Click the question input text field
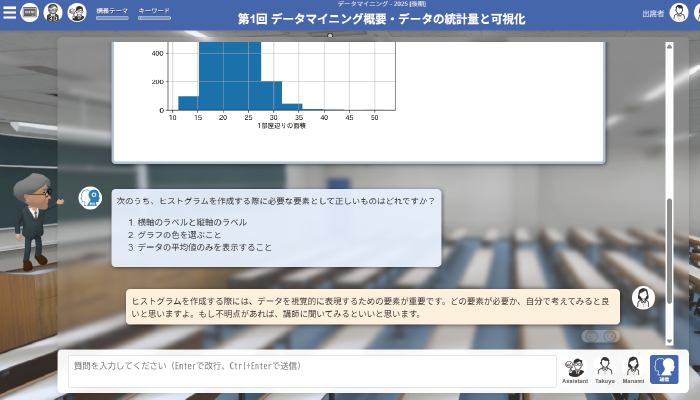Viewport: 700px width, 400px height. (311, 371)
